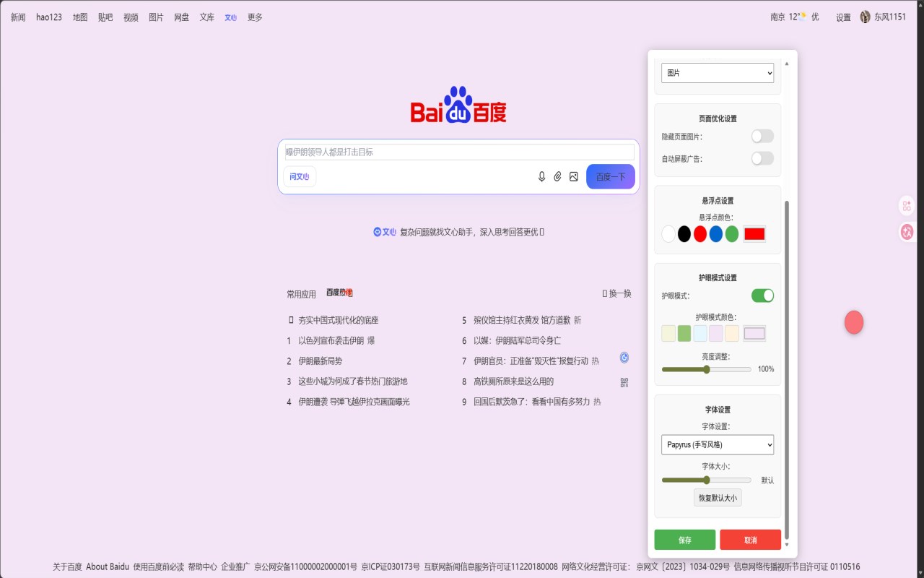Select the red circle floating dot color

pyautogui.click(x=700, y=234)
